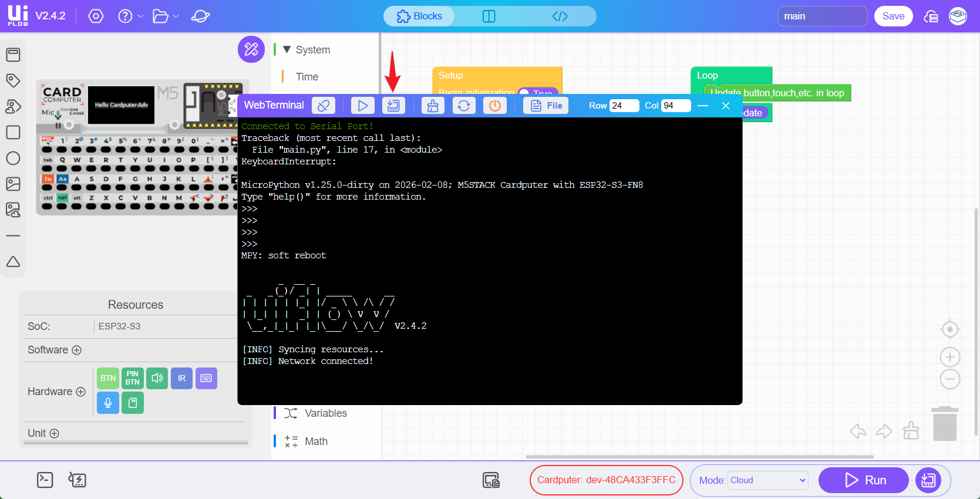Click the orange power icon in WebTerminal
This screenshot has width=980, height=499.
495,106
